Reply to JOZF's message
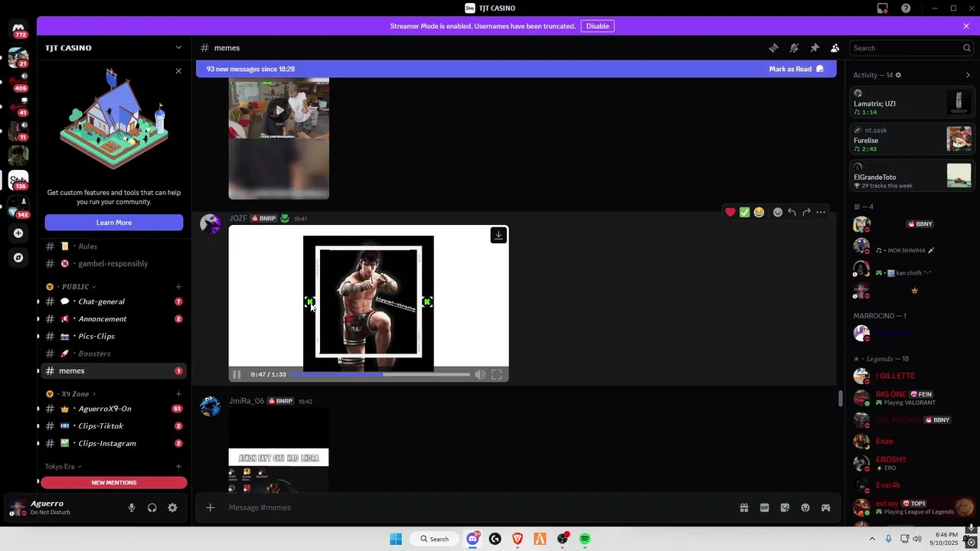980x551 pixels. tap(792, 212)
